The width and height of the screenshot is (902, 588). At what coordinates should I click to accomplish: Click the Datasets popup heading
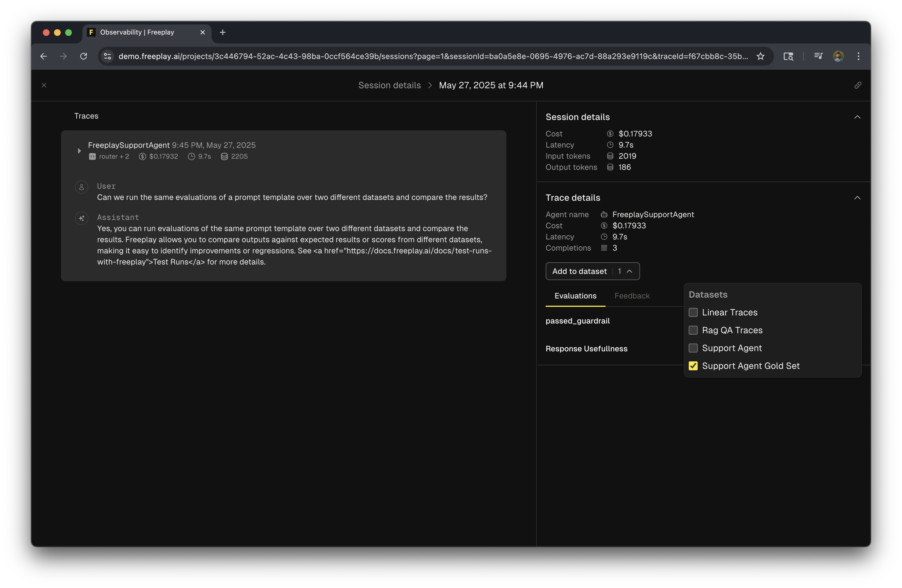click(x=708, y=295)
